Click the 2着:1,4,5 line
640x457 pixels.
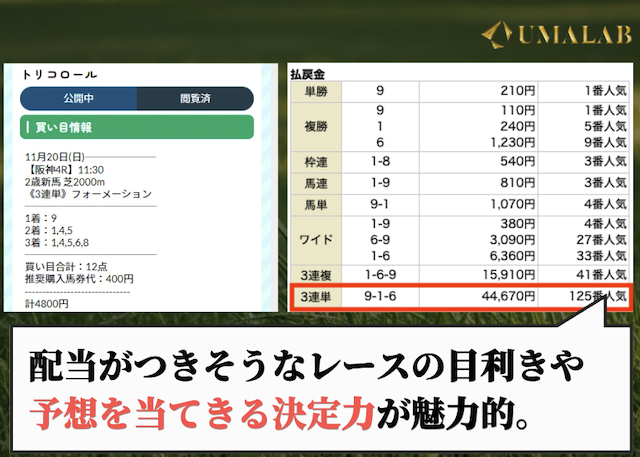pos(49,231)
